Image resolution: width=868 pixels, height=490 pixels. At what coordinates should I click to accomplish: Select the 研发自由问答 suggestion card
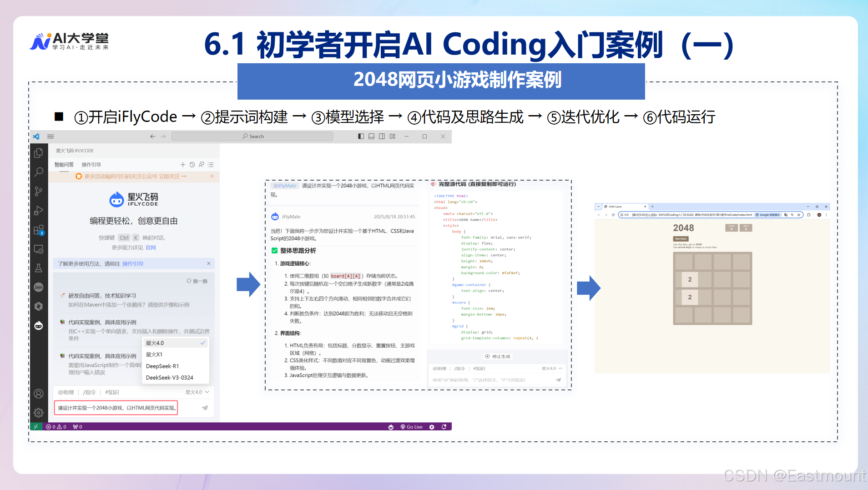(134, 300)
